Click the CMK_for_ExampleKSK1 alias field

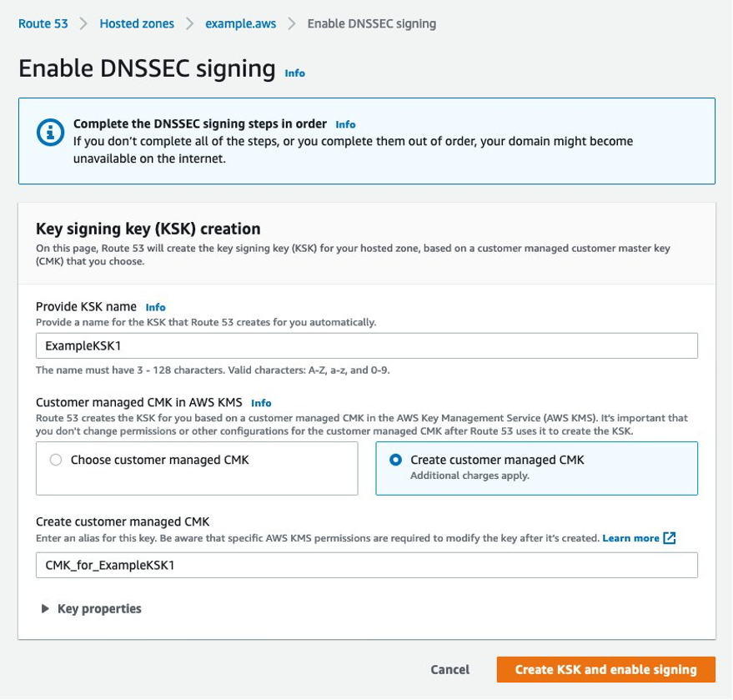[x=367, y=565]
